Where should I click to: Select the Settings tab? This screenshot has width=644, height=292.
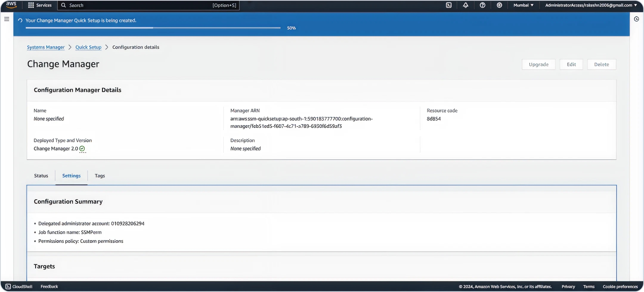(71, 176)
